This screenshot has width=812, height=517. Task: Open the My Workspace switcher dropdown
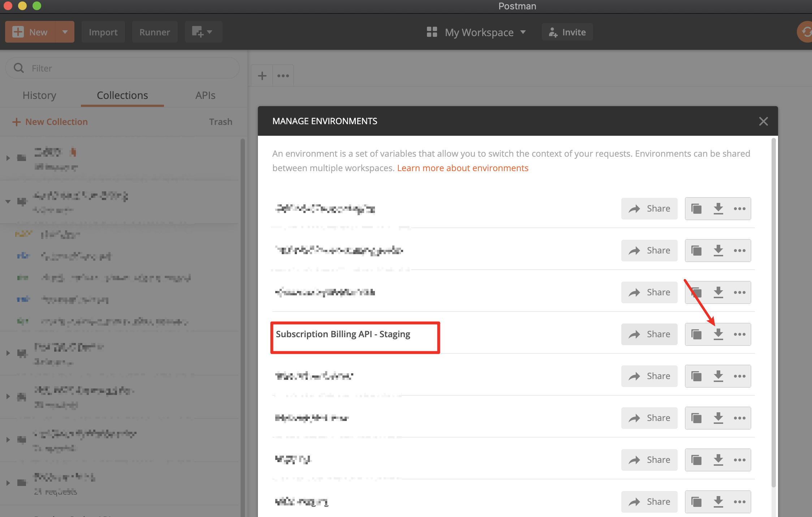(476, 32)
